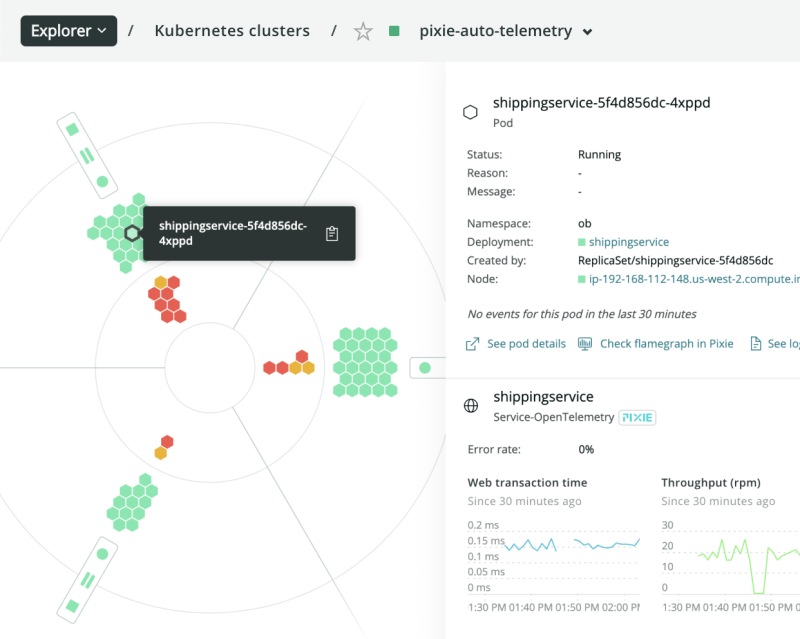The height and width of the screenshot is (639, 800).
Task: Open Check flamegraph in Pixie link
Action: [x=666, y=344]
